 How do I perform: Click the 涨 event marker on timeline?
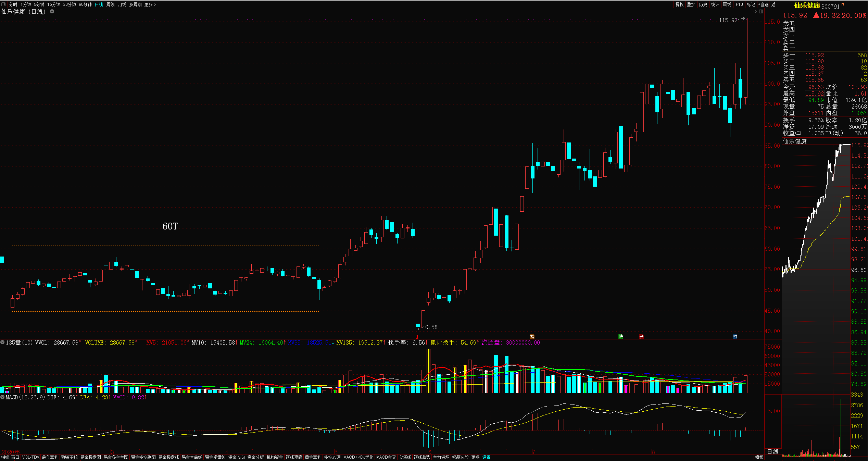641,336
